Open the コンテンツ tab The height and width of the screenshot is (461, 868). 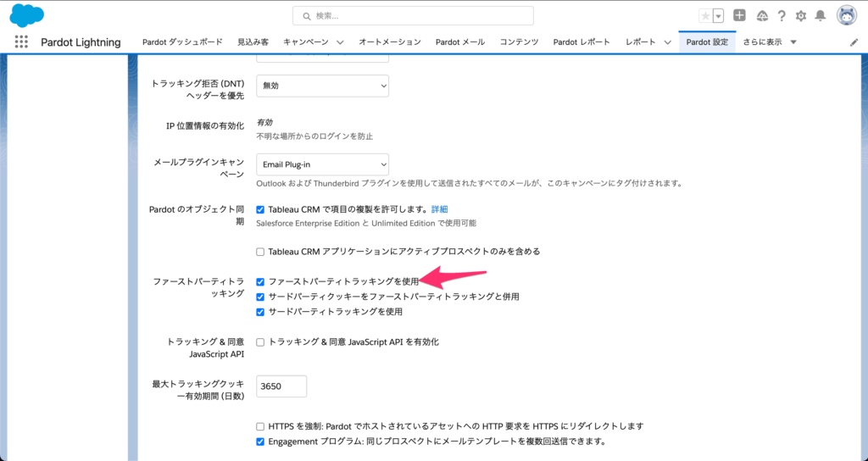519,42
